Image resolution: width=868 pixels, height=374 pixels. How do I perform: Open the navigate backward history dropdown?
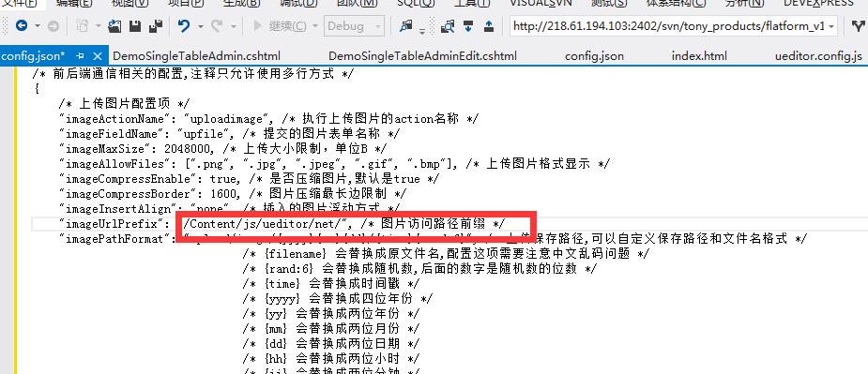tap(38, 26)
